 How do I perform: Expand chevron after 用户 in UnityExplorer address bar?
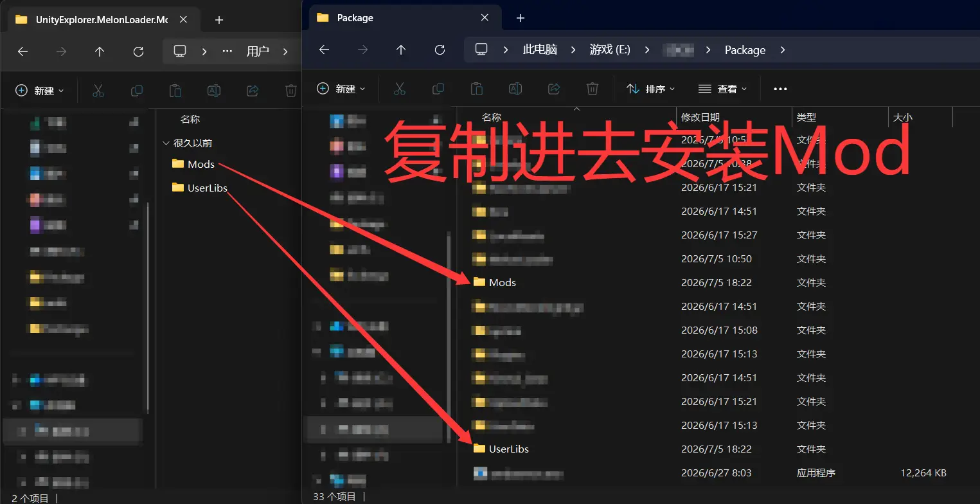pos(285,51)
